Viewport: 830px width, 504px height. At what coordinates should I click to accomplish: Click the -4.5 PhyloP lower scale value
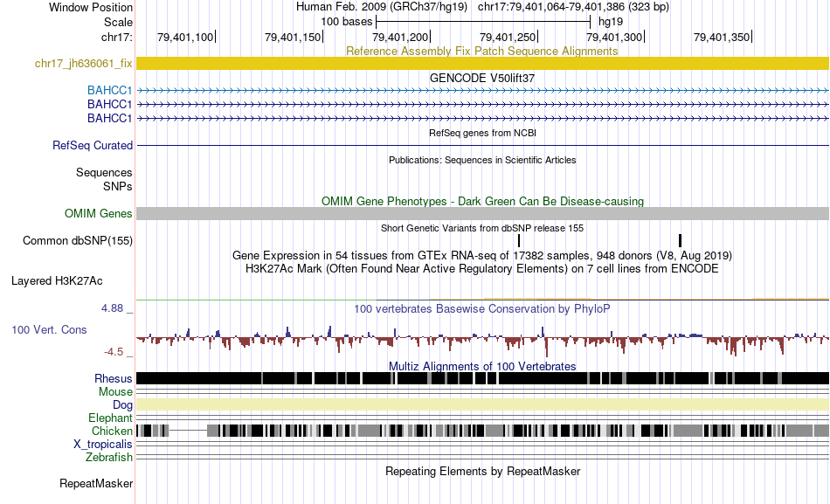pos(114,352)
